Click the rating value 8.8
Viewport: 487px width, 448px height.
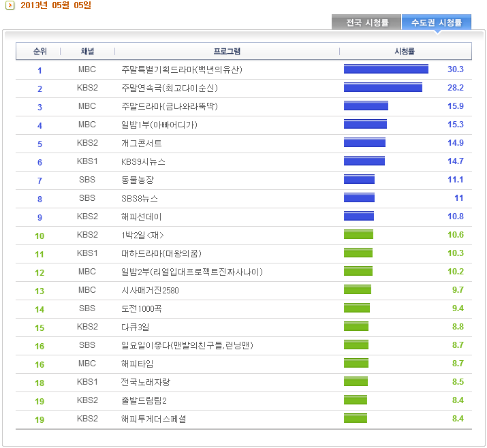click(458, 326)
